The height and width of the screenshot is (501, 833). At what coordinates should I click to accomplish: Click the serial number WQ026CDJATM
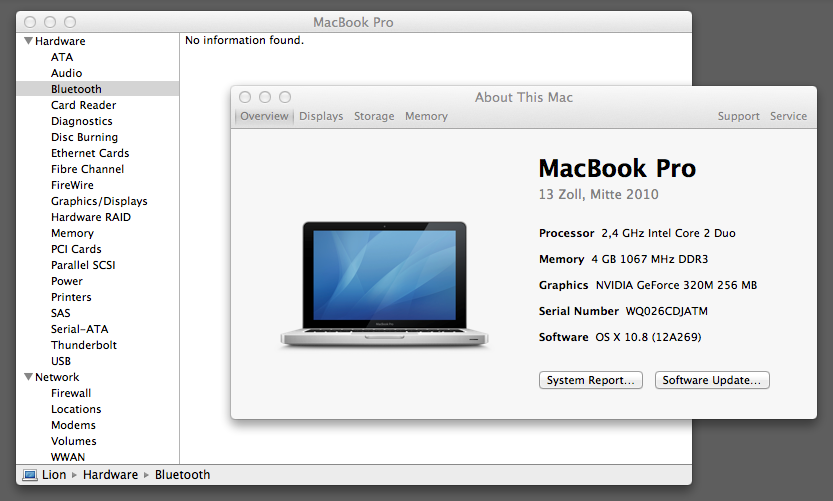[x=667, y=311]
